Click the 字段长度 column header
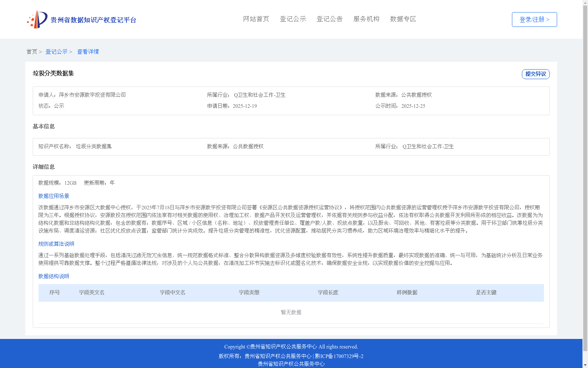 (328, 293)
